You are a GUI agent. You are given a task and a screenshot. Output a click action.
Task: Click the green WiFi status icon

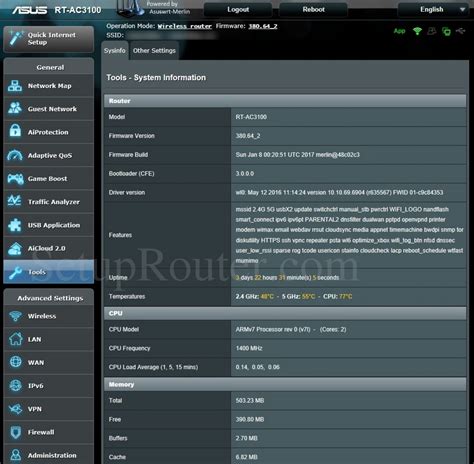tap(417, 31)
